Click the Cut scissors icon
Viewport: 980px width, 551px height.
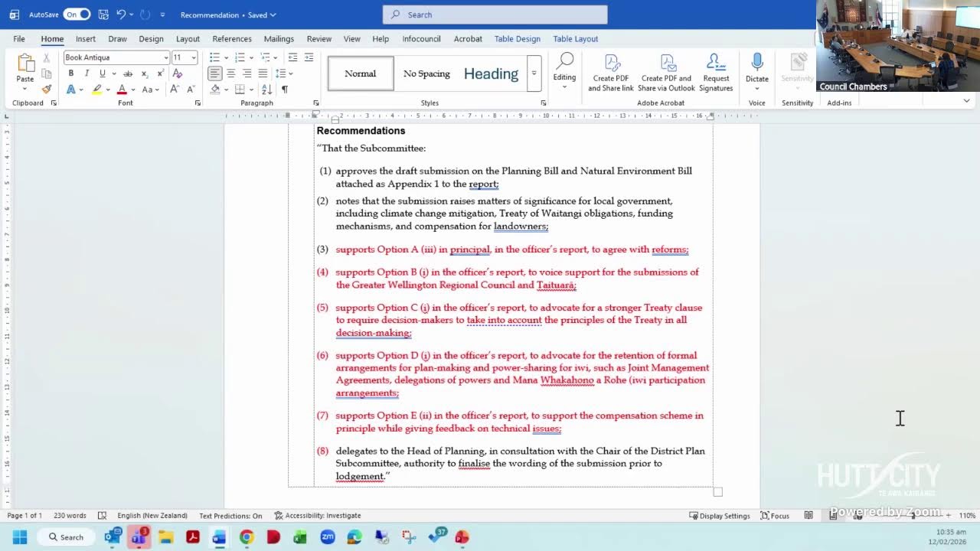[47, 58]
